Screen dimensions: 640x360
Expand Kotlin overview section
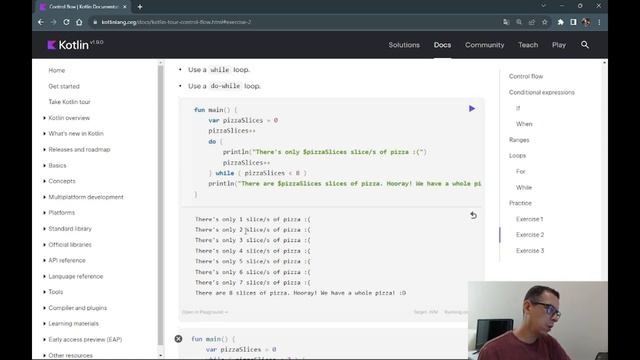(x=69, y=118)
